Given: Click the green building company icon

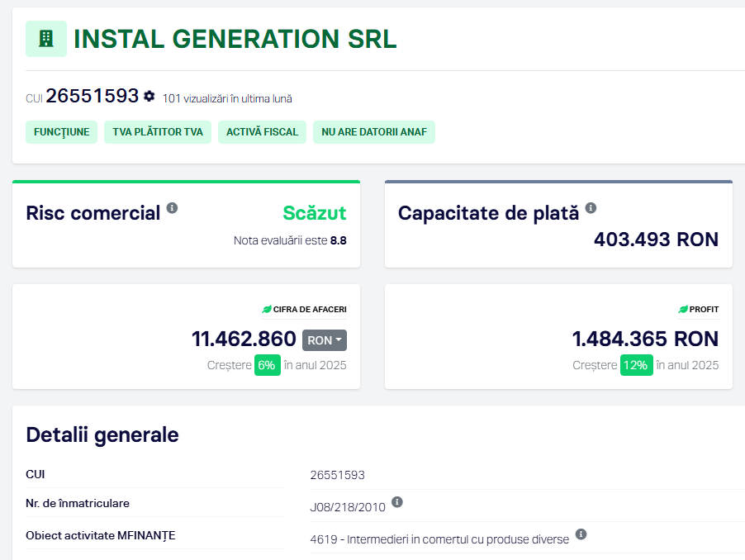Looking at the screenshot, I should tap(46, 39).
